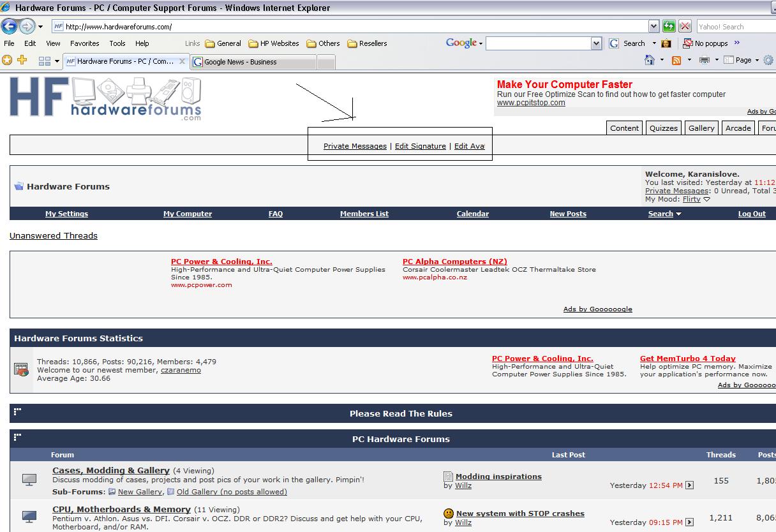Open the Unanswered Threads link
Viewport: 776px width, 532px height.
point(54,235)
